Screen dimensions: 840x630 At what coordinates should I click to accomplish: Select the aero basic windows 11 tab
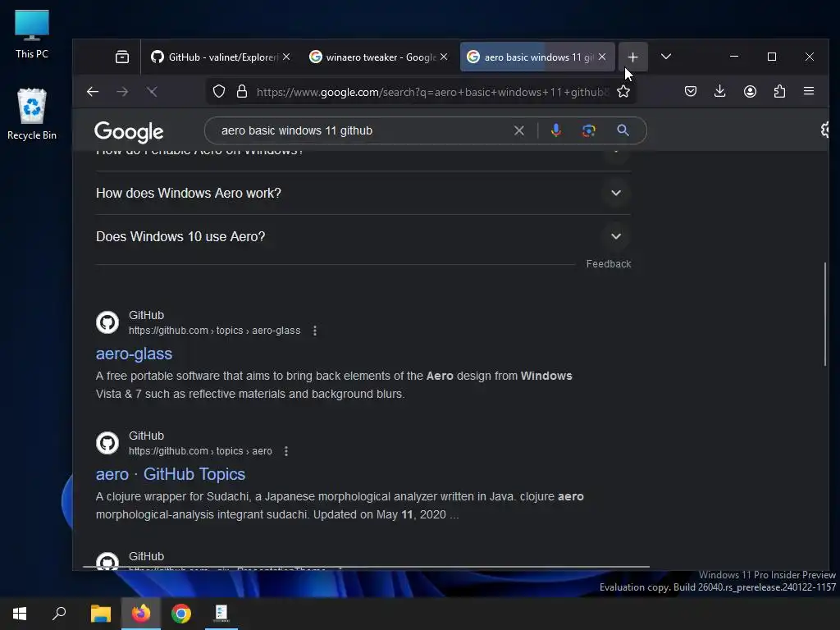[537, 57]
